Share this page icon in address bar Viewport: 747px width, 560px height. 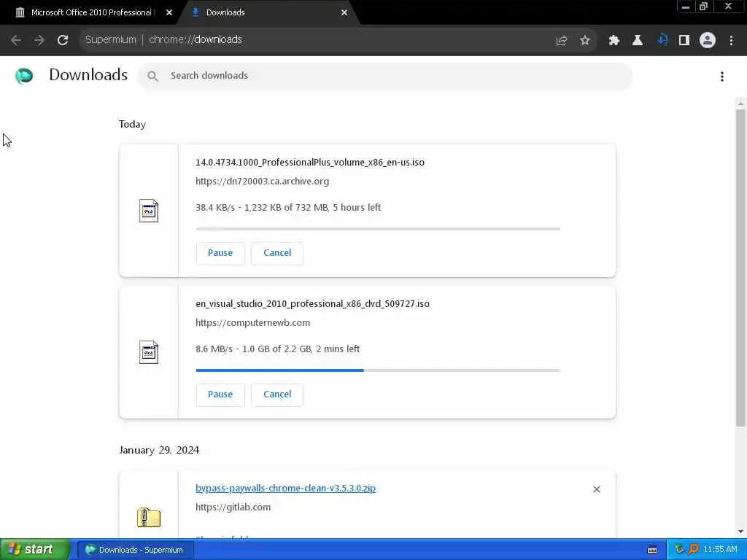[x=562, y=41]
